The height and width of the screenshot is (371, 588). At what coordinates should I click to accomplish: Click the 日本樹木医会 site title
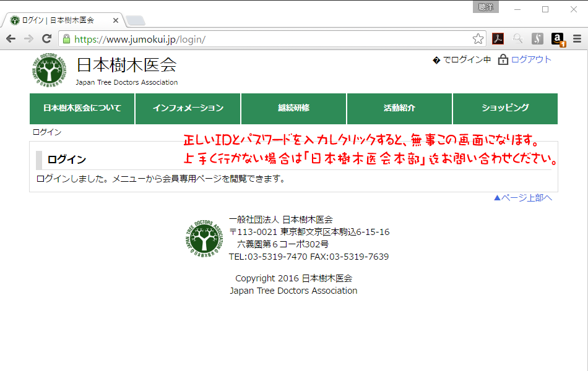tap(126, 65)
